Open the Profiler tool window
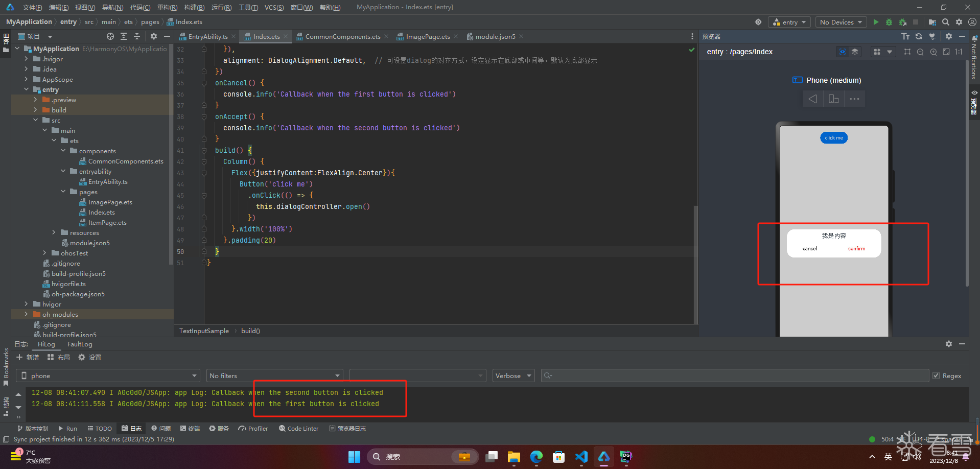Screen dimensions: 980x469 coord(253,429)
